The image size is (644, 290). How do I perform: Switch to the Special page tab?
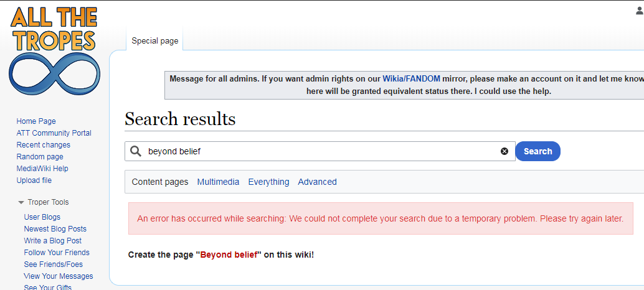coord(155,40)
